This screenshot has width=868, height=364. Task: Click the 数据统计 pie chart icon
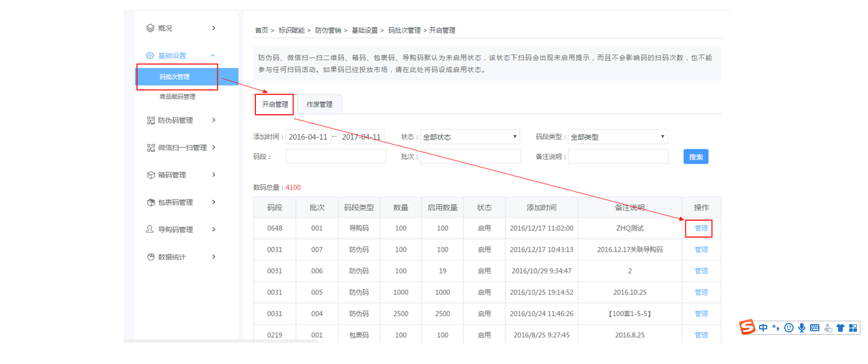click(x=151, y=257)
